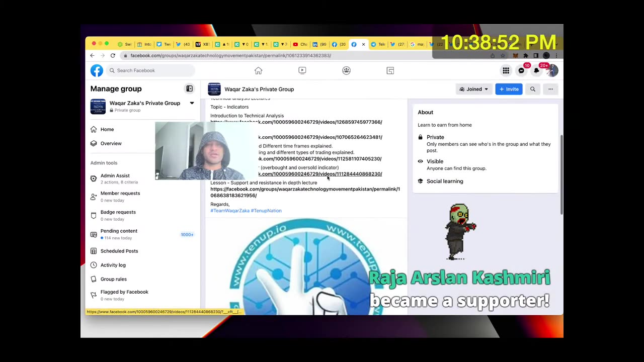Open the browser extensions puzzle icon
This screenshot has height=362, width=644.
(x=526, y=55)
